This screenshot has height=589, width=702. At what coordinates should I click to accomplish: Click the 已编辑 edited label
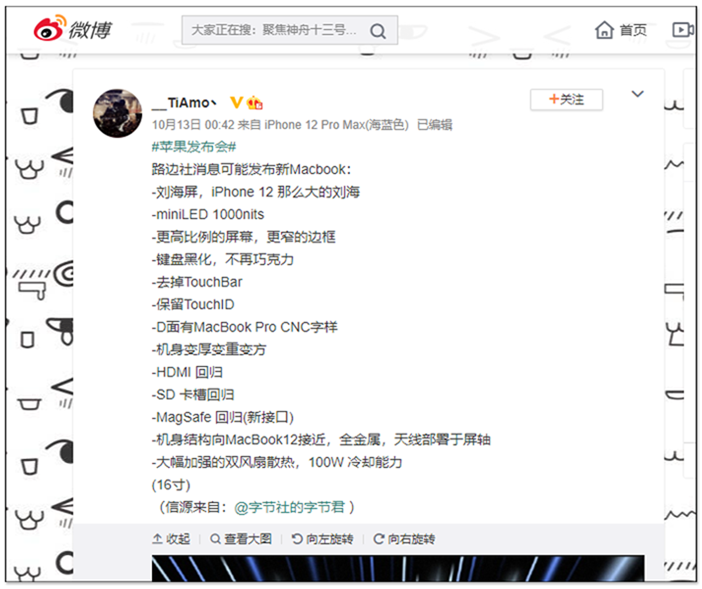pyautogui.click(x=434, y=124)
